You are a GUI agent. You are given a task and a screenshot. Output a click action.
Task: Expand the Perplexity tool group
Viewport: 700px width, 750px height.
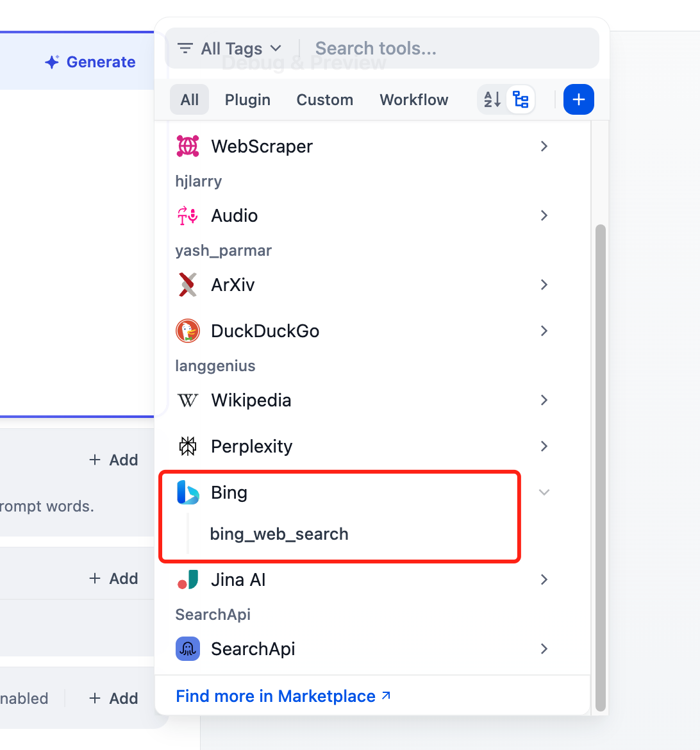(x=544, y=446)
